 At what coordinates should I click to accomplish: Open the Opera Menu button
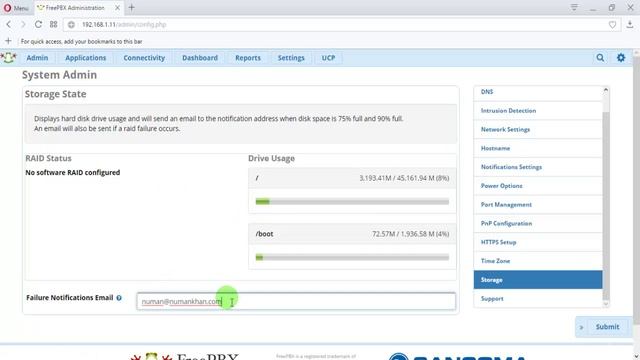[x=16, y=8]
